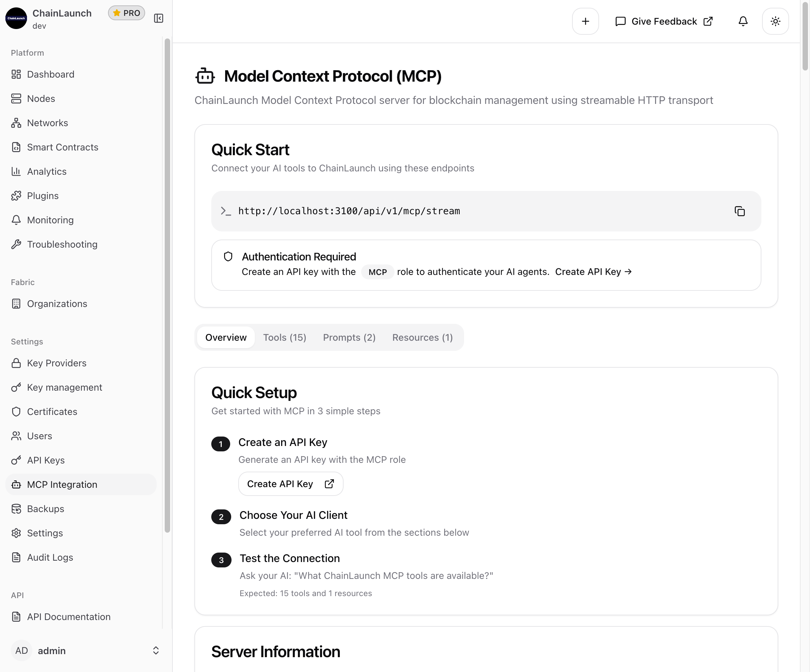Copy the MCP stream endpoint URL
The height and width of the screenshot is (672, 810).
pos(740,211)
